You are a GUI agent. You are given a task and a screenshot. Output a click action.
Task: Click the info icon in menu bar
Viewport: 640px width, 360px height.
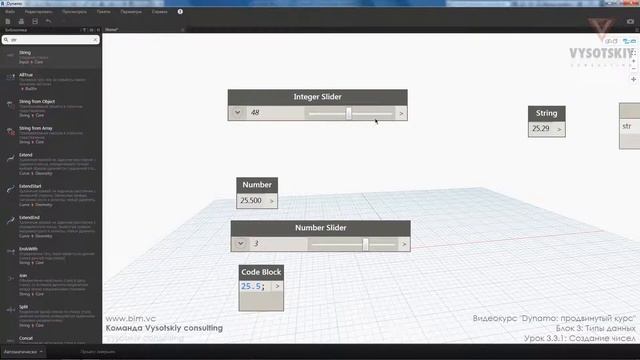pos(180,12)
